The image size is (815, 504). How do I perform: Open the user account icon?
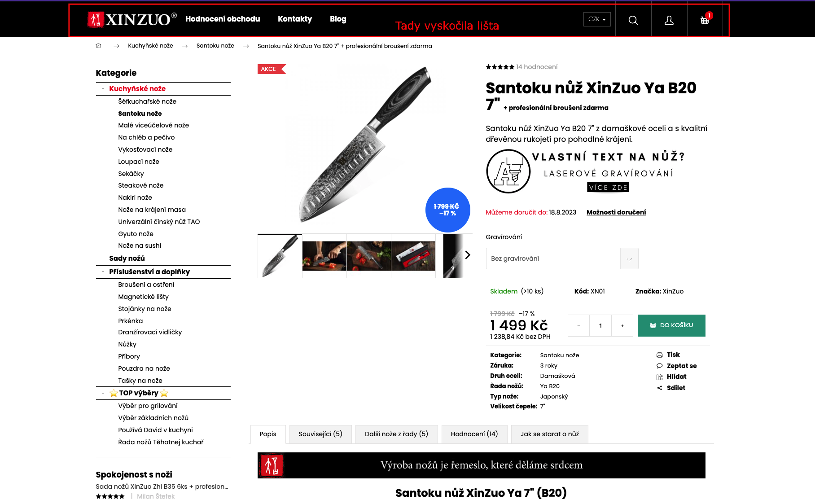(669, 20)
